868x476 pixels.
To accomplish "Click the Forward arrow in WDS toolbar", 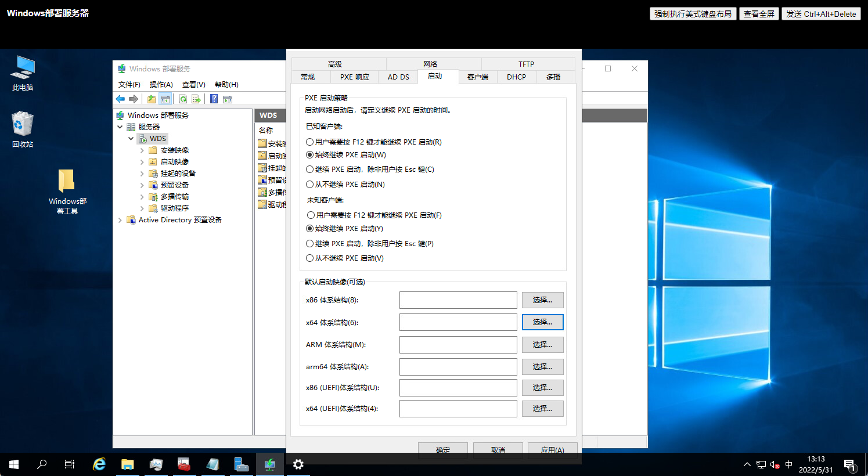I will coord(134,99).
